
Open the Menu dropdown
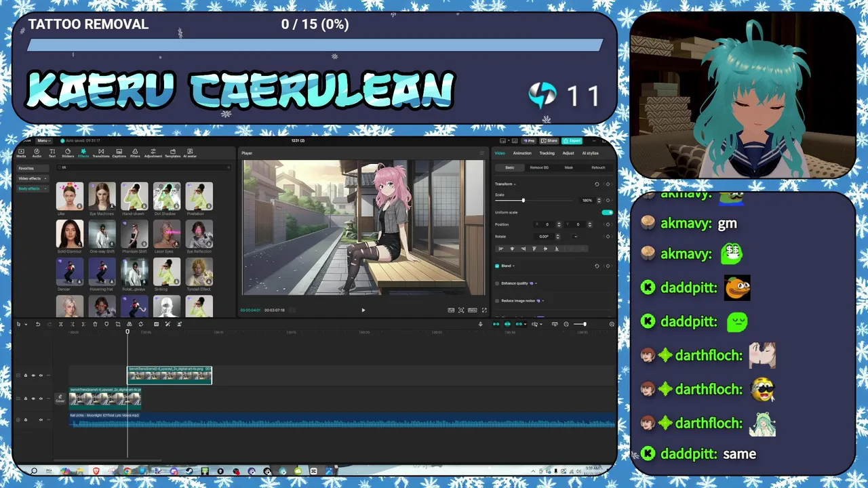[x=43, y=140]
